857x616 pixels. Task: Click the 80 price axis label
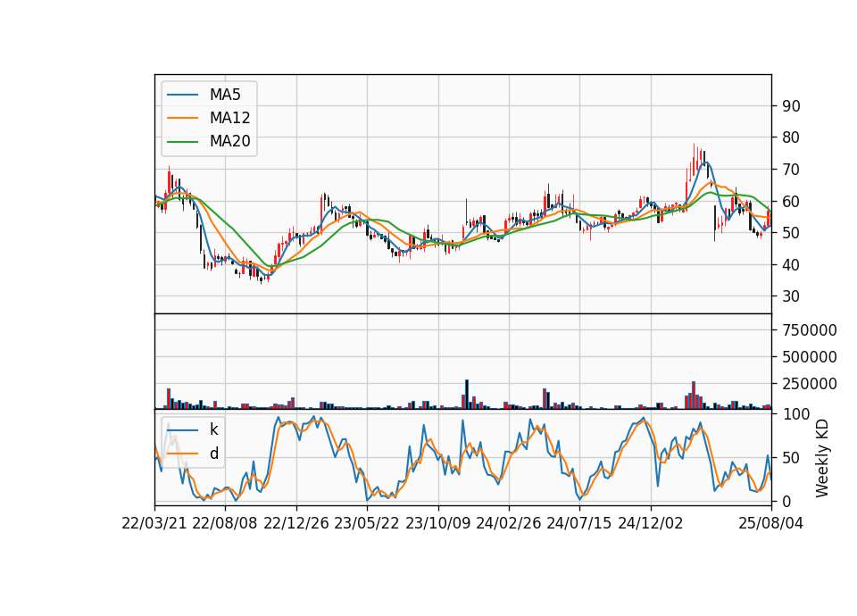tap(791, 137)
